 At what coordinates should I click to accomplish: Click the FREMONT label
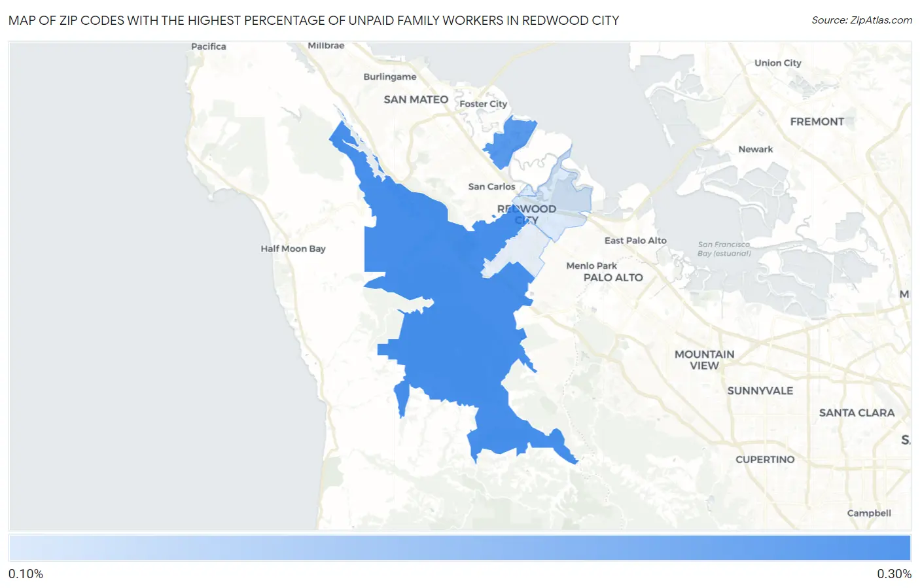point(817,122)
